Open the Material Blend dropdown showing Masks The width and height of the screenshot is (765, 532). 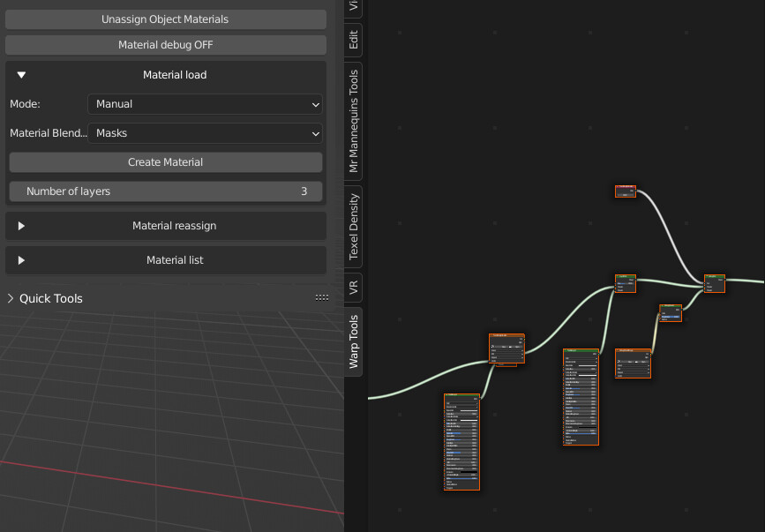pos(205,133)
